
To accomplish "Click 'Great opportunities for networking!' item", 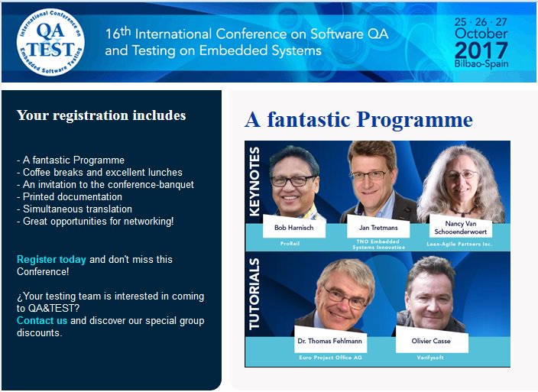I will (96, 221).
